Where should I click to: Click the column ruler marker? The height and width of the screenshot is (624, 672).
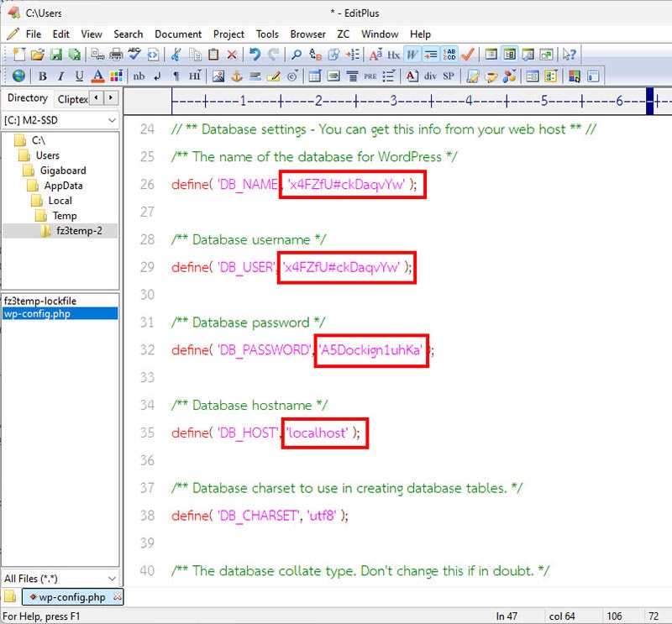click(x=649, y=101)
